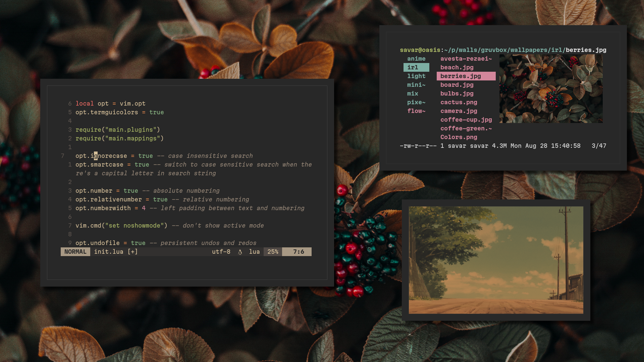Click the 25% scroll position indicator
This screenshot has height=362, width=644.
pos(273,252)
